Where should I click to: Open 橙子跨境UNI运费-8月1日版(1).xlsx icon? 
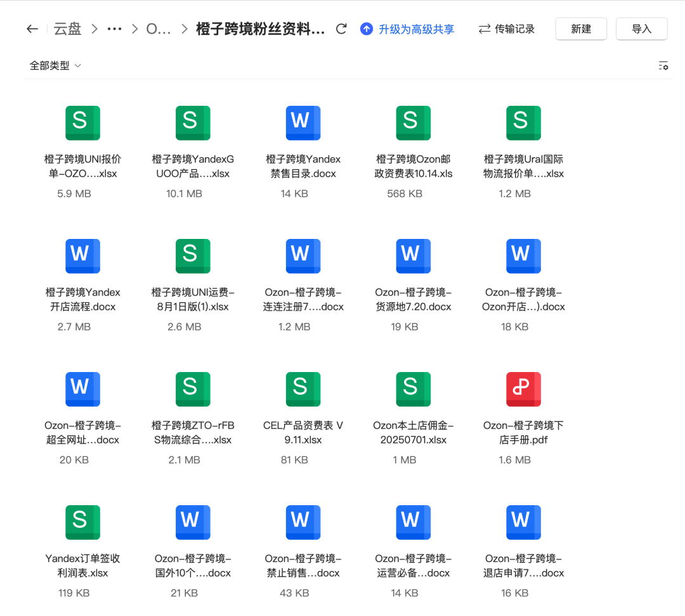coord(193,256)
